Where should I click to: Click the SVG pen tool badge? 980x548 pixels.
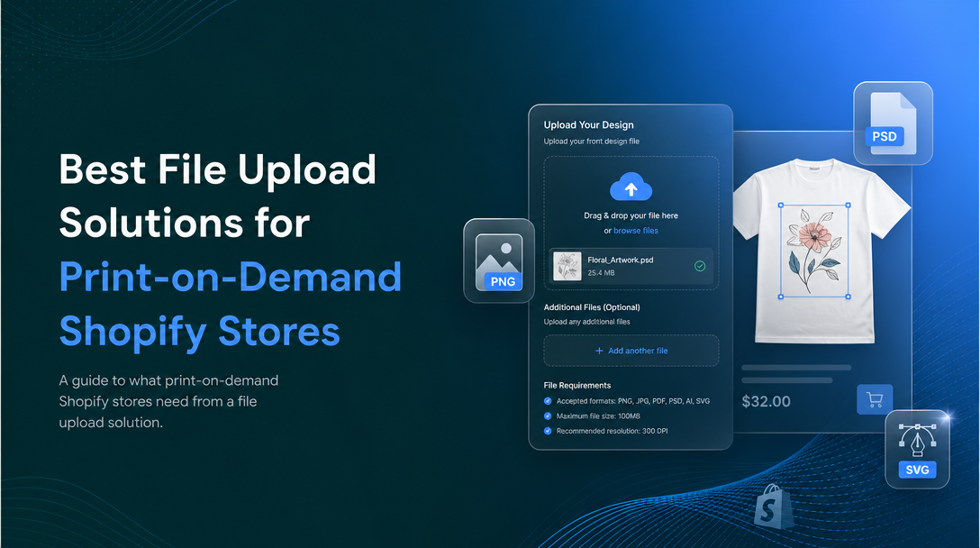coord(917,449)
